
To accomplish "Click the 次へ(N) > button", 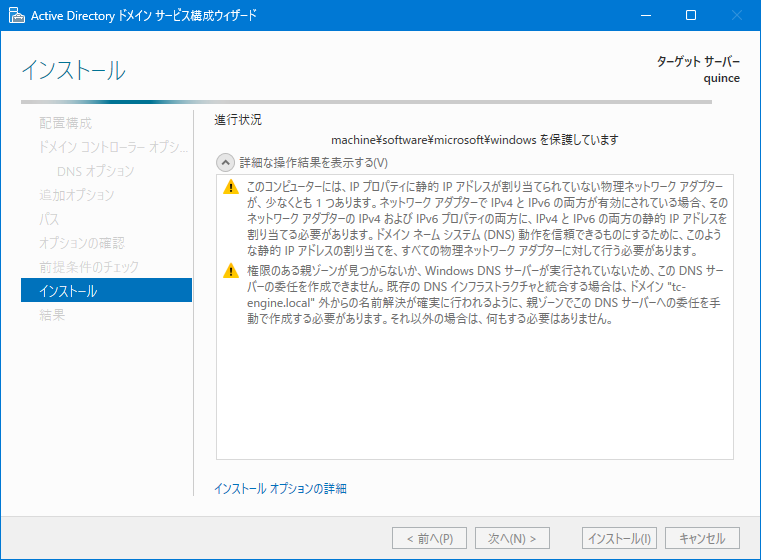I will click(x=512, y=538).
